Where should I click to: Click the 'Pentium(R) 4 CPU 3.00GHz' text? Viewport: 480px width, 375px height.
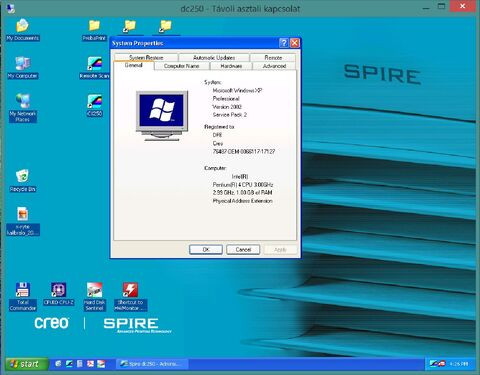(243, 184)
